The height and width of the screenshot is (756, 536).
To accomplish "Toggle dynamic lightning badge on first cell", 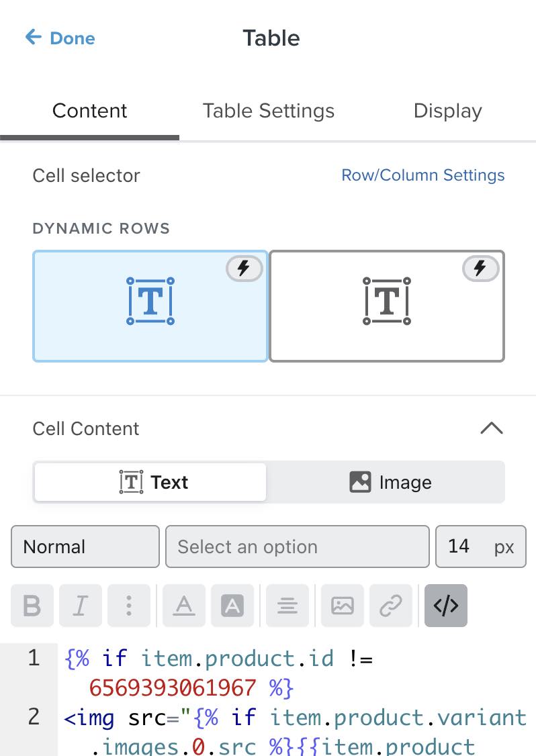I will 244,269.
